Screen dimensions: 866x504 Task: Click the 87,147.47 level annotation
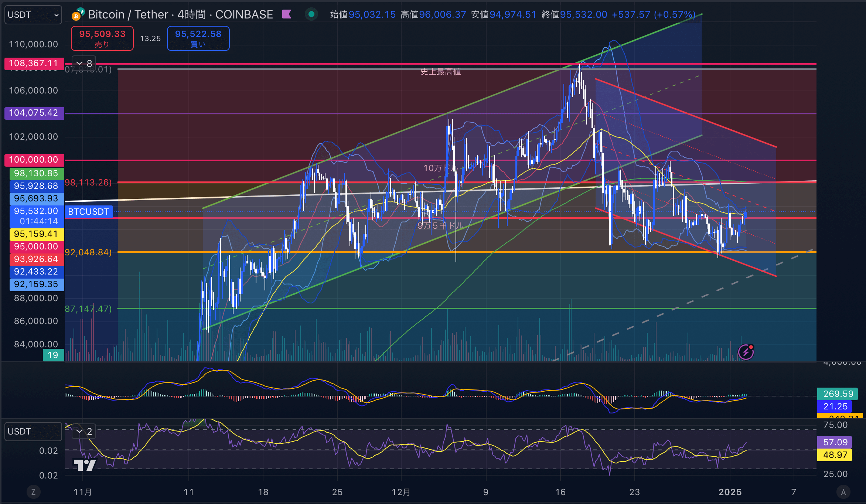pos(88,309)
